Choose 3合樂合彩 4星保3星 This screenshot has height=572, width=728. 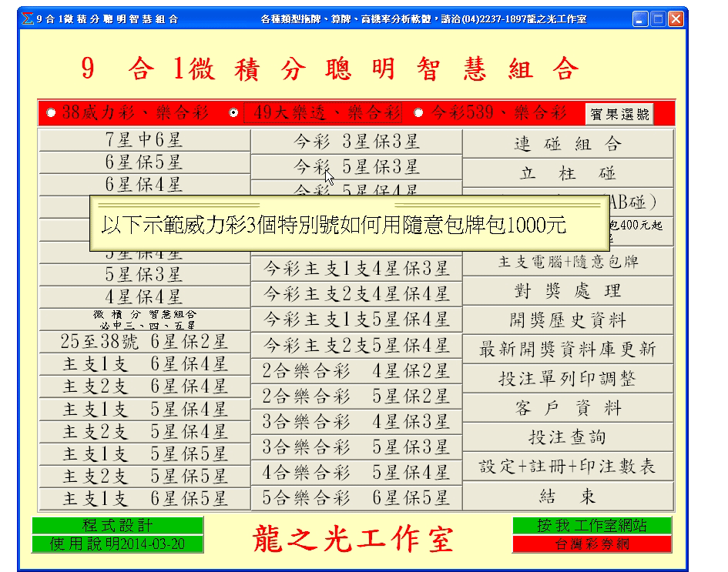tap(357, 422)
